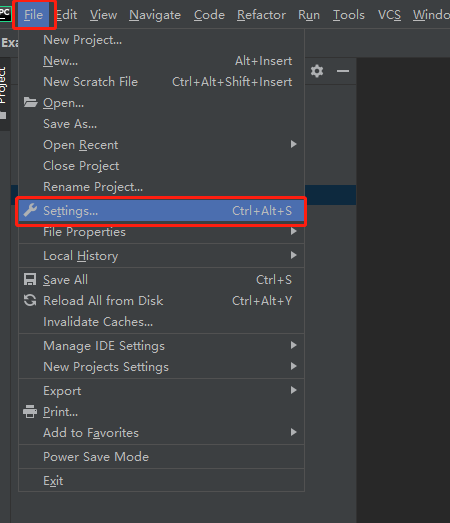
Task: Click the folder icon beside Open...
Action: coord(30,102)
